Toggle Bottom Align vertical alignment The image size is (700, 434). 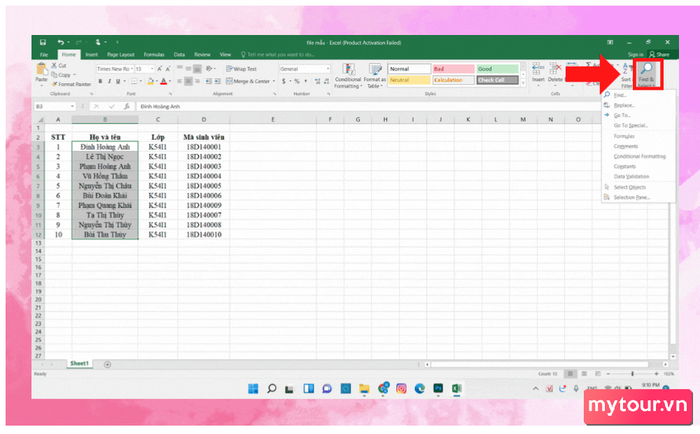tap(197, 69)
